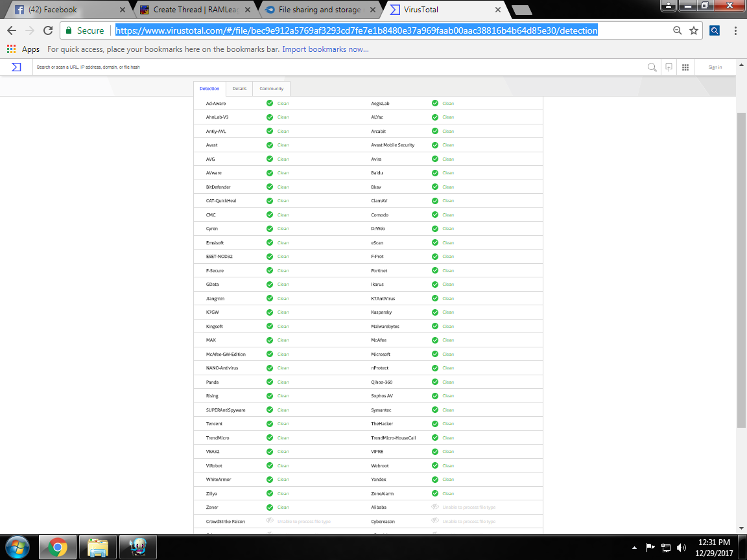Click the Clean result for BitDefender
This screenshot has width=747, height=560.
283,187
